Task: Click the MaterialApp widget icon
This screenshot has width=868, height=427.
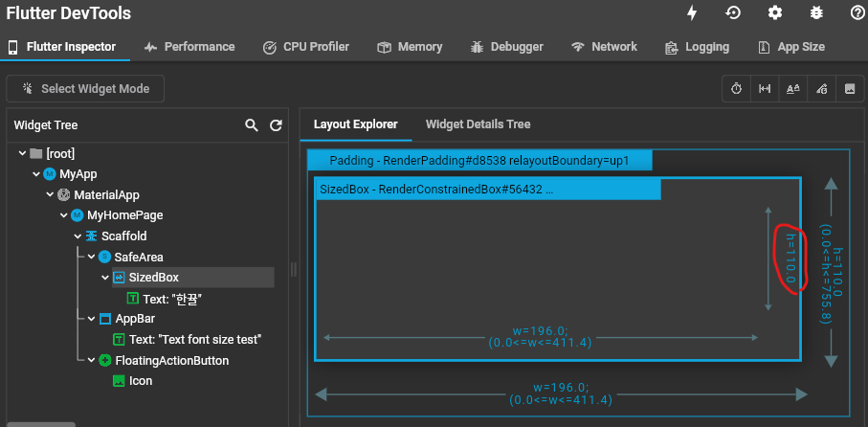Action: tap(64, 195)
